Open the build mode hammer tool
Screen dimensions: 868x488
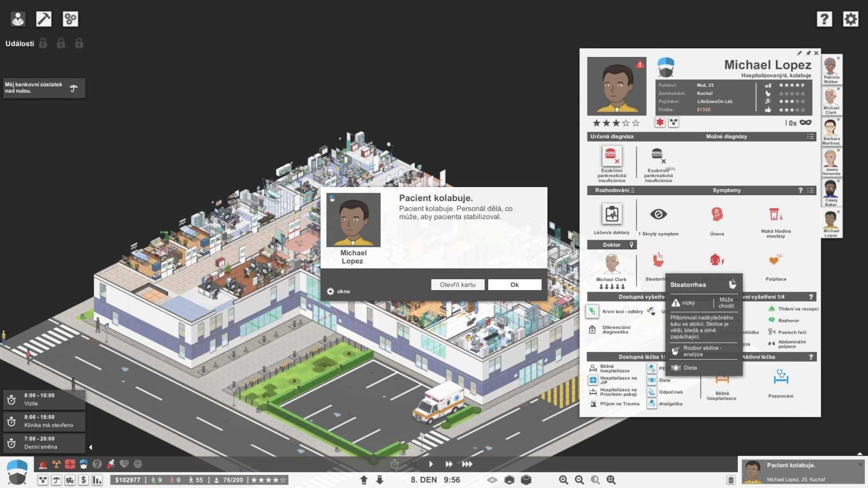tap(43, 19)
